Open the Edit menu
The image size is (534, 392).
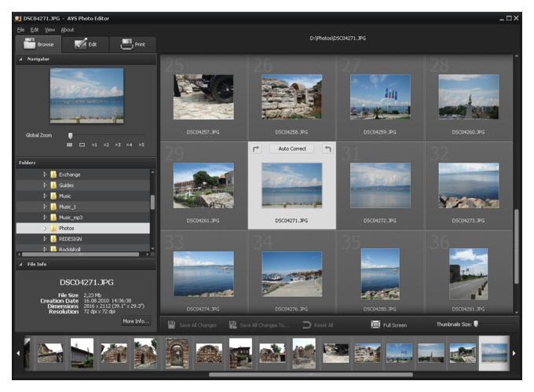35,30
